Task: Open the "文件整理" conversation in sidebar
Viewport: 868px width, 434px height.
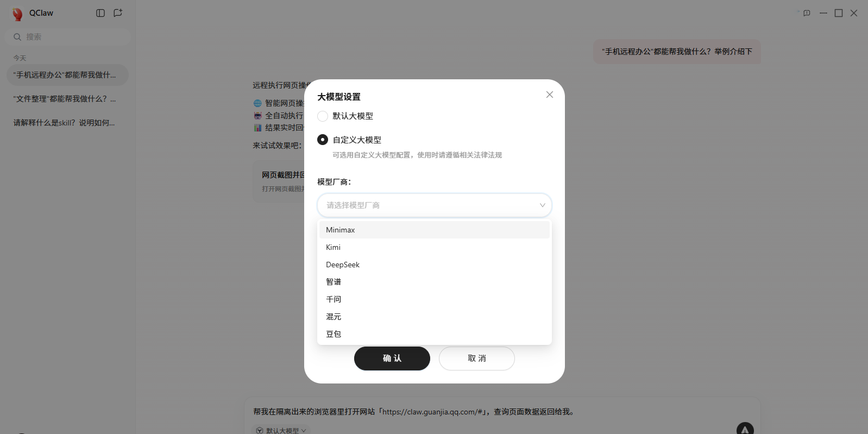Action: click(x=67, y=99)
